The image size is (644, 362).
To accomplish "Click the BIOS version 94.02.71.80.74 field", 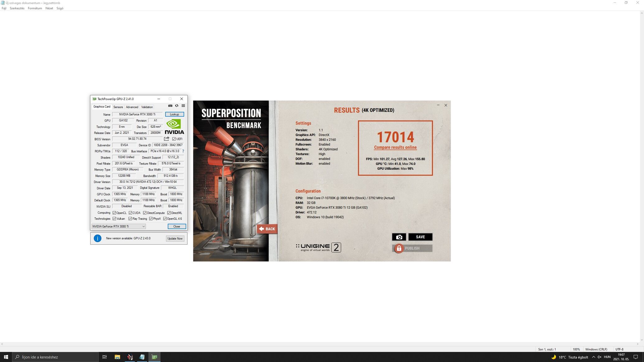I will [137, 139].
